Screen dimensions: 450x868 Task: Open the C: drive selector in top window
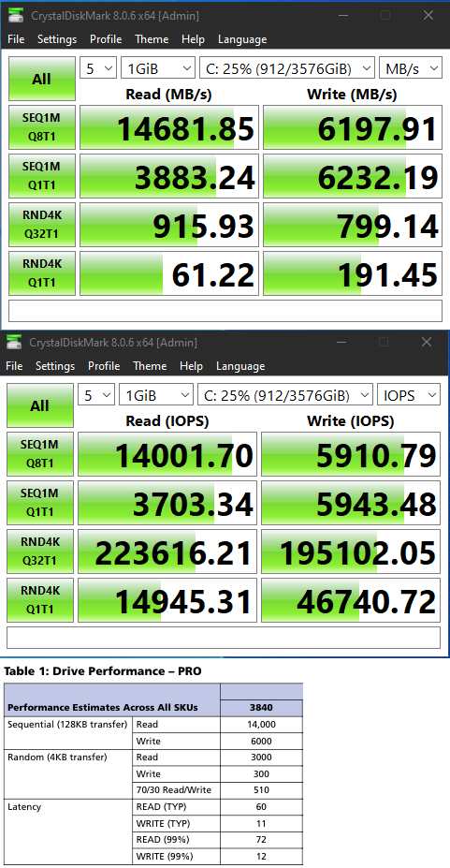pyautogui.click(x=287, y=68)
